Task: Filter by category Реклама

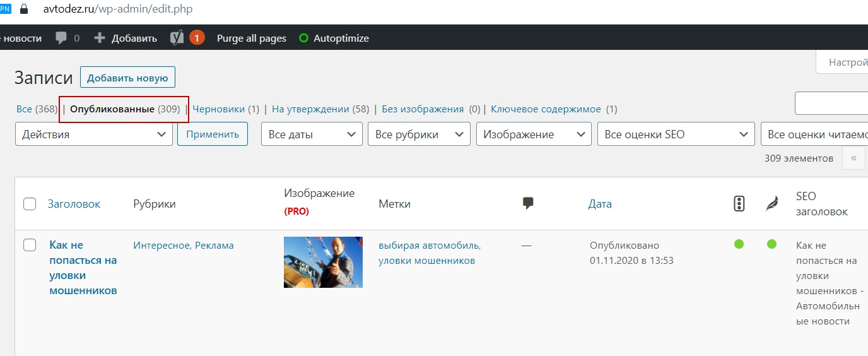Action: point(214,245)
